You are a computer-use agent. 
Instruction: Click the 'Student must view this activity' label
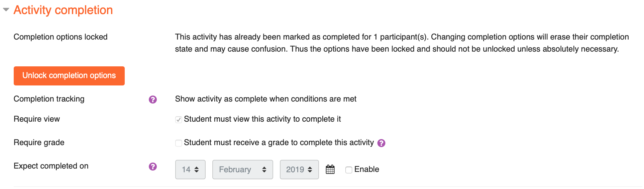click(262, 119)
